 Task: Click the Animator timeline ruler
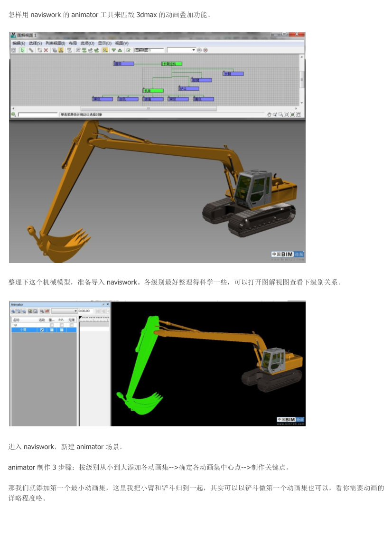[94, 319]
